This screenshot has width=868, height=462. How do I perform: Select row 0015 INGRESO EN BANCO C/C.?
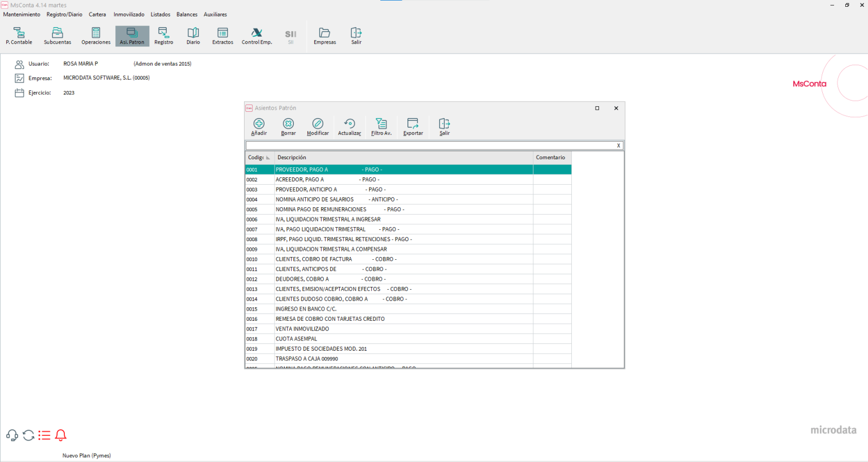click(408, 309)
